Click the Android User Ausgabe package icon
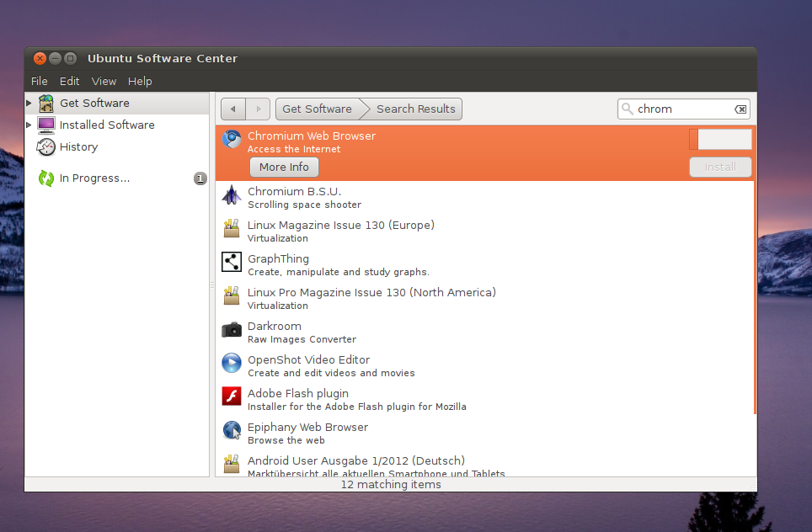Screen dimensions: 812x532 232,464
